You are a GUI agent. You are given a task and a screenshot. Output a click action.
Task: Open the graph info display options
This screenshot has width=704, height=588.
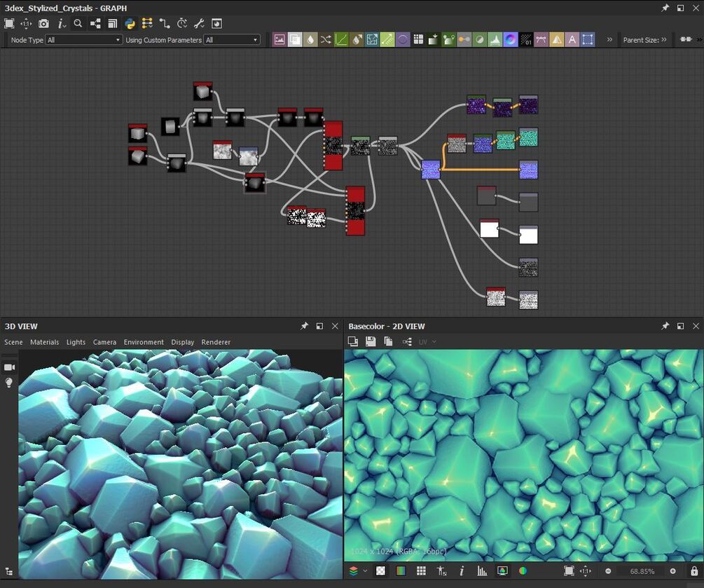pos(62,24)
